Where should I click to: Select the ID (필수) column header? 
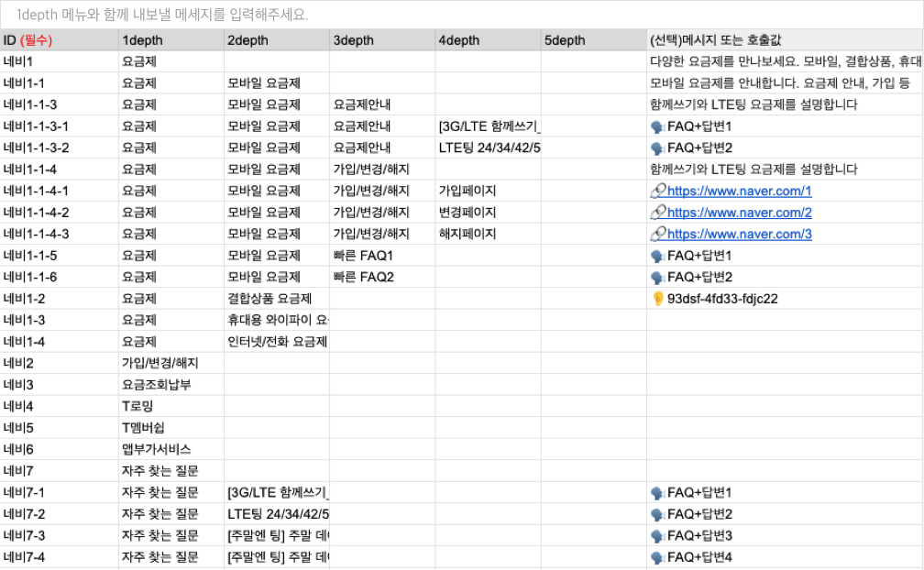pyautogui.click(x=59, y=40)
